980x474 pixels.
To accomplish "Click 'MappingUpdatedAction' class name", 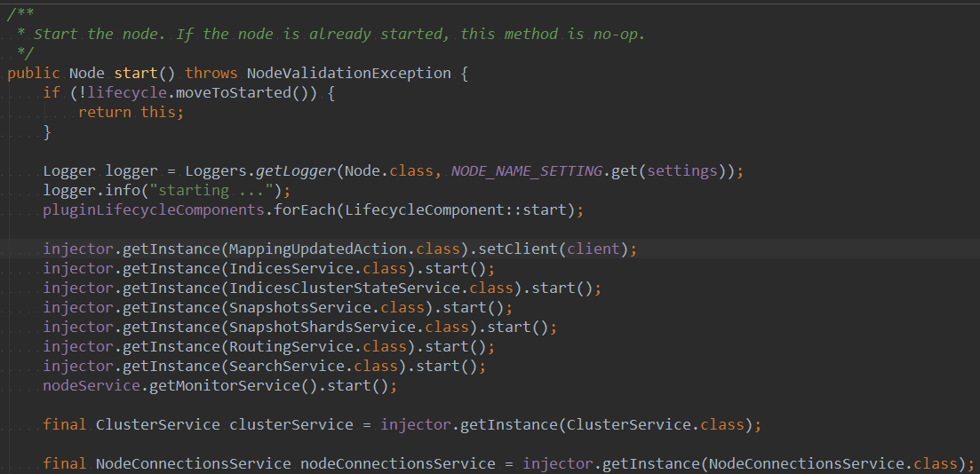I will 318,249.
